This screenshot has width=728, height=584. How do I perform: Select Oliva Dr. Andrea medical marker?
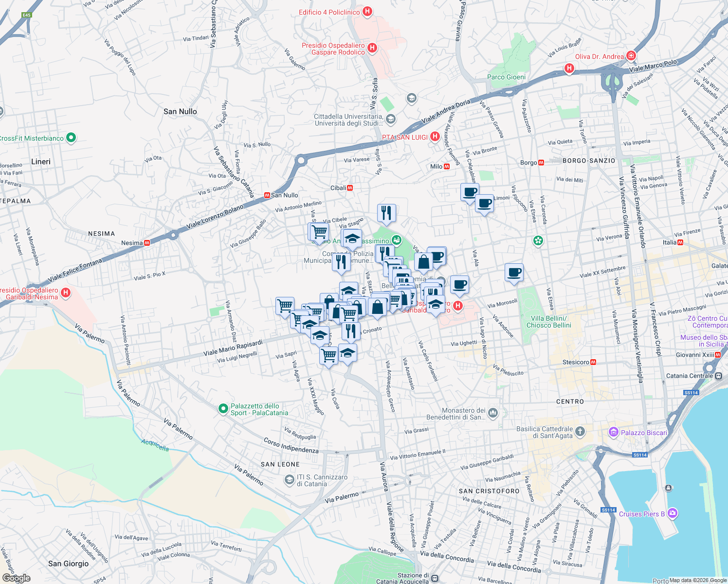(631, 56)
